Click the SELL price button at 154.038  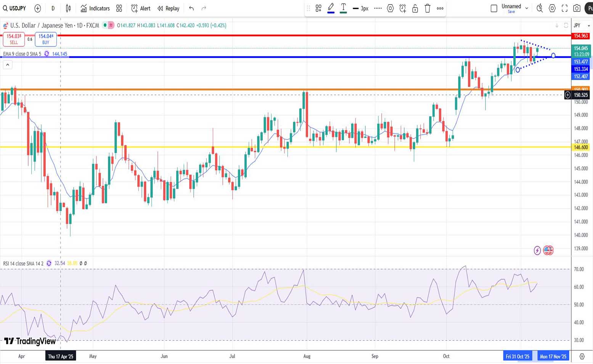14,39
